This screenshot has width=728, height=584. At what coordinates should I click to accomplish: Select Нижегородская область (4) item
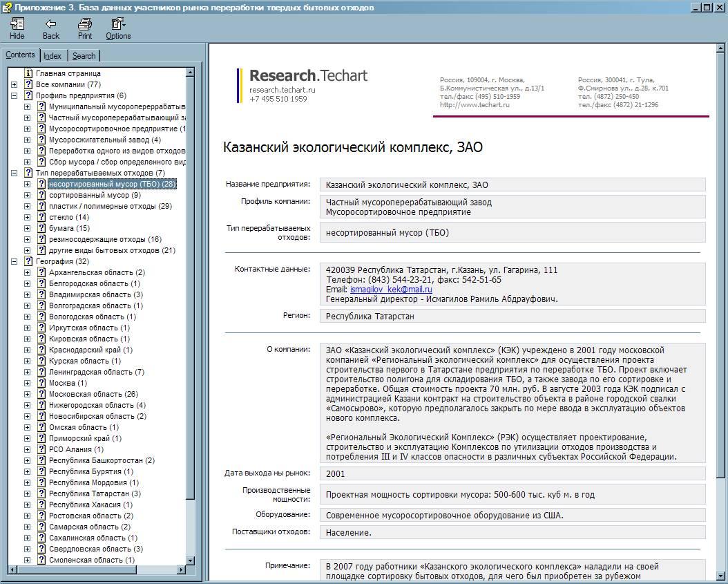coord(97,405)
